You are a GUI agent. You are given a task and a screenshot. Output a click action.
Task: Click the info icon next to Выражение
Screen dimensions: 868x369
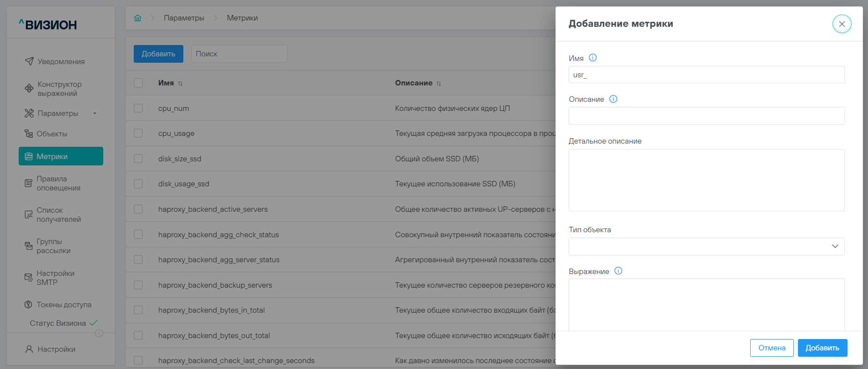tap(618, 271)
